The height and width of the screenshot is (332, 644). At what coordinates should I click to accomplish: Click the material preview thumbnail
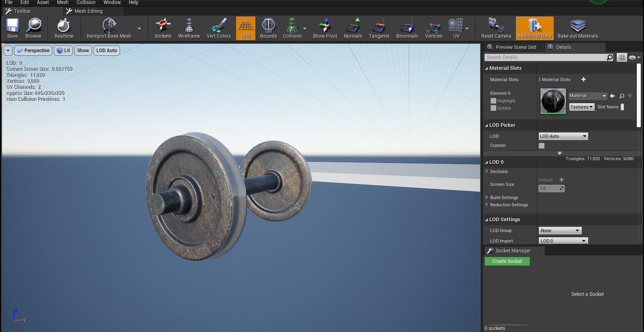pos(553,101)
